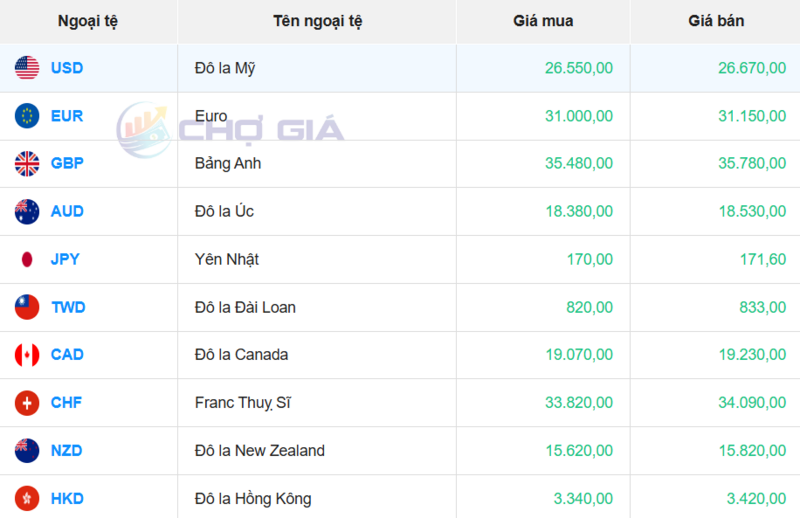Click the United States flag icon
Screen dimensions: 800x518
(27, 68)
